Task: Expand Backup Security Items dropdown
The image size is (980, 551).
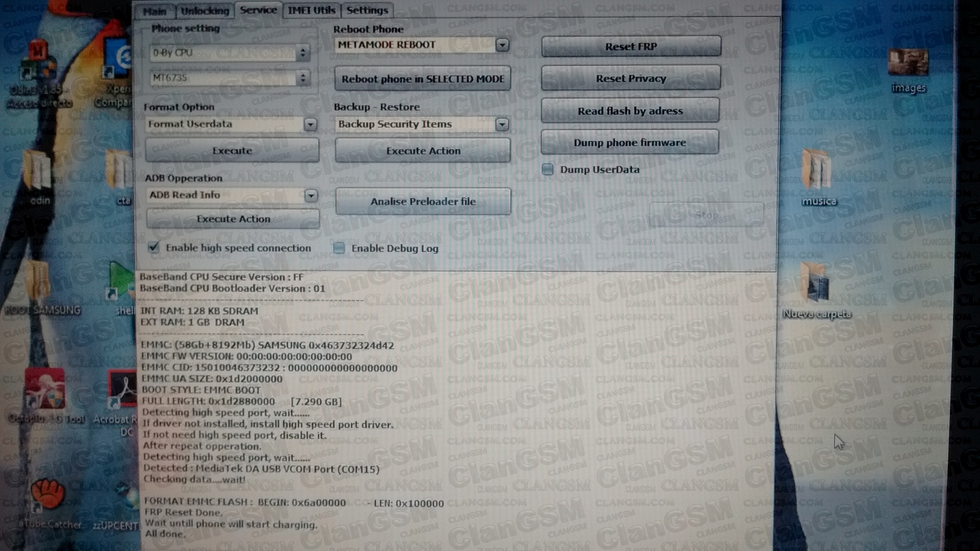Action: (x=502, y=124)
